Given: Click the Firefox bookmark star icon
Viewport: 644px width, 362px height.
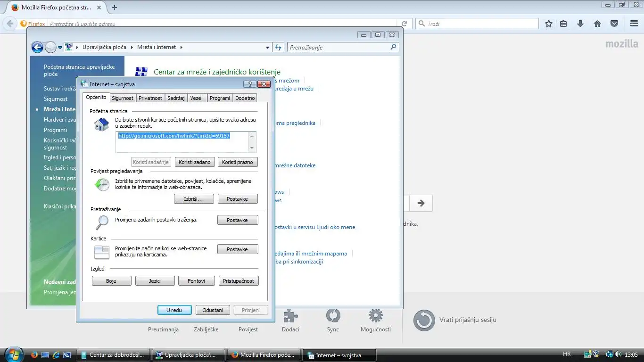Looking at the screenshot, I should point(549,24).
